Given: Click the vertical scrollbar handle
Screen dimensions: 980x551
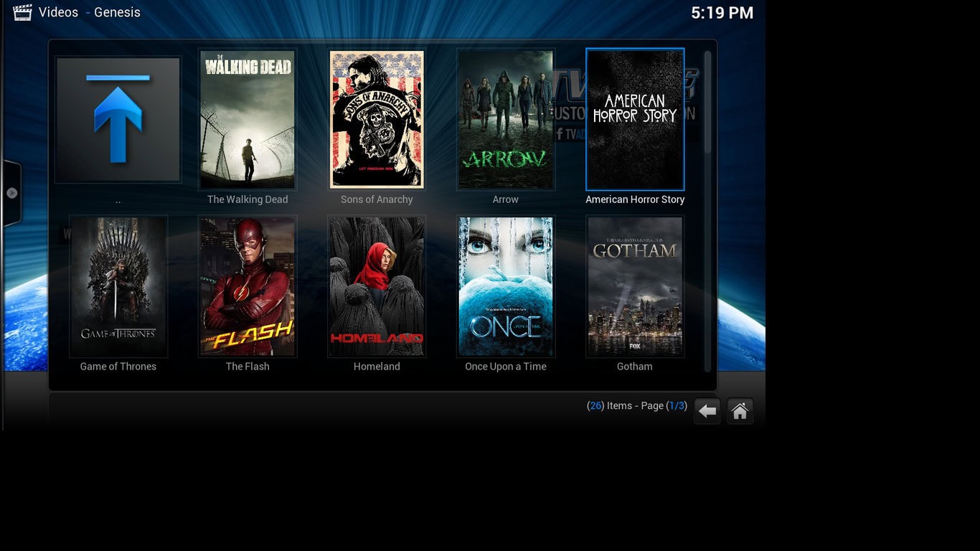Looking at the screenshot, I should point(707,102).
